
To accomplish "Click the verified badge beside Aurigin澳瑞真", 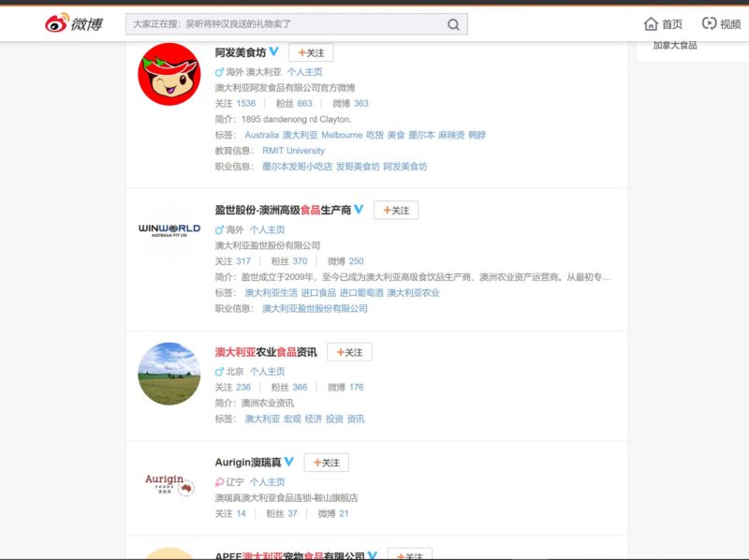I will pos(289,461).
